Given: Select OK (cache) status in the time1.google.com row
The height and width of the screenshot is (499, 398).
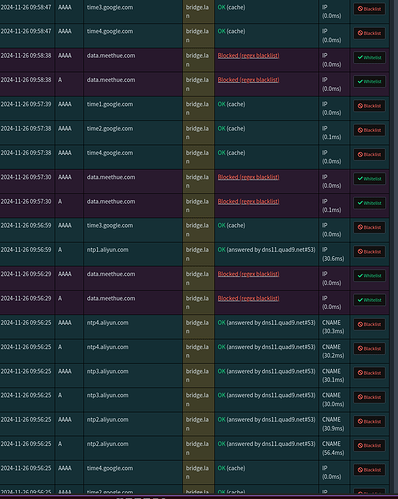Looking at the screenshot, I should 231,104.
